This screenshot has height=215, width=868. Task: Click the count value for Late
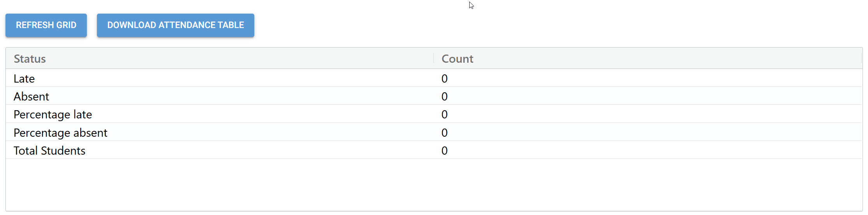tap(444, 79)
